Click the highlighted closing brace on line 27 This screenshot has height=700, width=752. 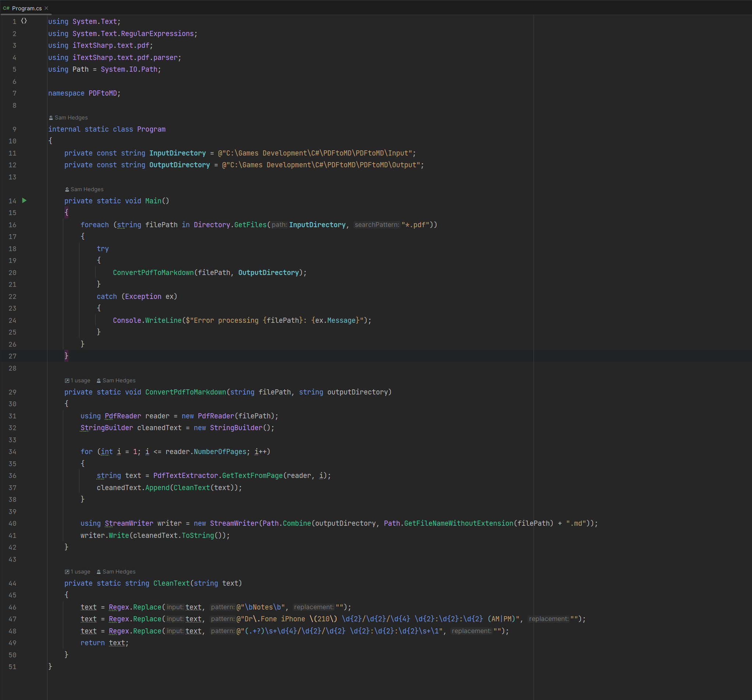click(66, 356)
